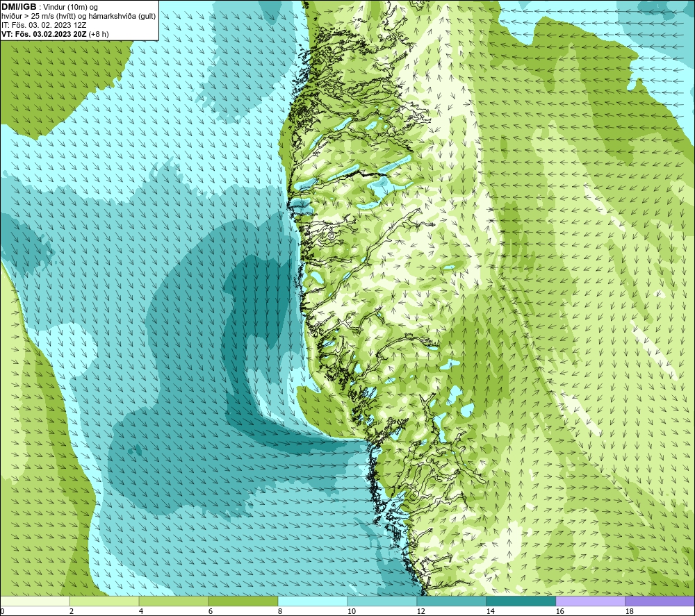The width and height of the screenshot is (695, 616).
Task: Click the legend scale label "10"
Action: click(x=351, y=612)
